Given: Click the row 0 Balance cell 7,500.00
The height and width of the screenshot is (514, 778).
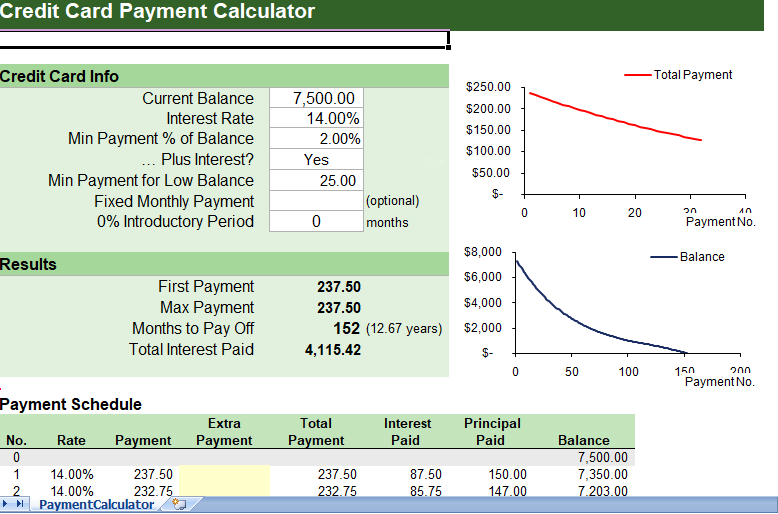Looking at the screenshot, I should pos(603,457).
